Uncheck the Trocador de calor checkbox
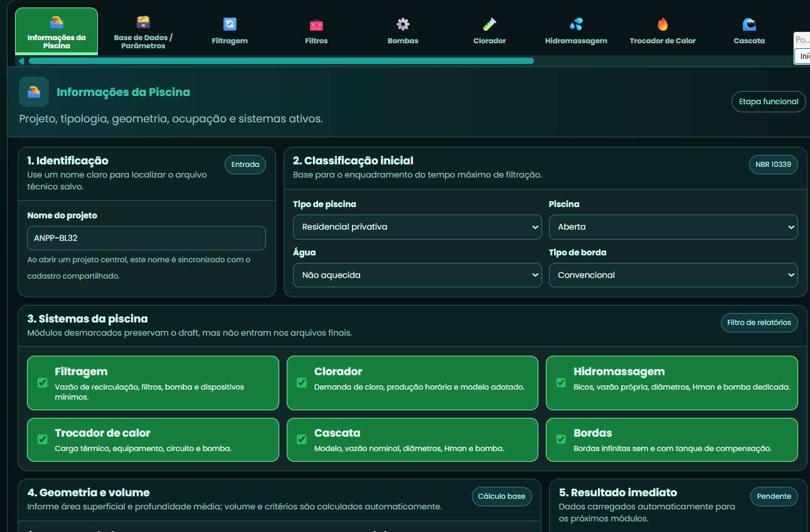The image size is (810, 532). [x=43, y=439]
